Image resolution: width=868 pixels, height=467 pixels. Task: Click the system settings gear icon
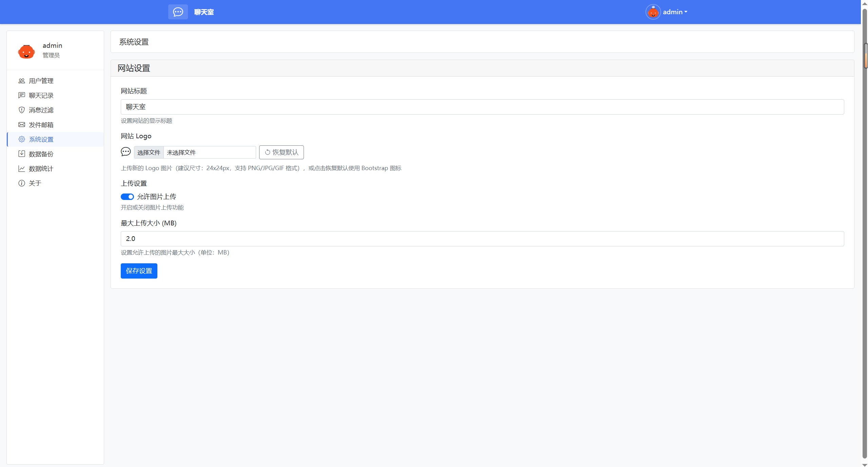tap(22, 139)
